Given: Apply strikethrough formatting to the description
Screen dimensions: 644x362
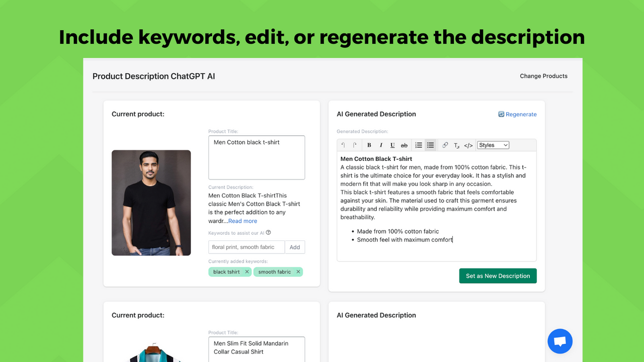Looking at the screenshot, I should [404, 145].
